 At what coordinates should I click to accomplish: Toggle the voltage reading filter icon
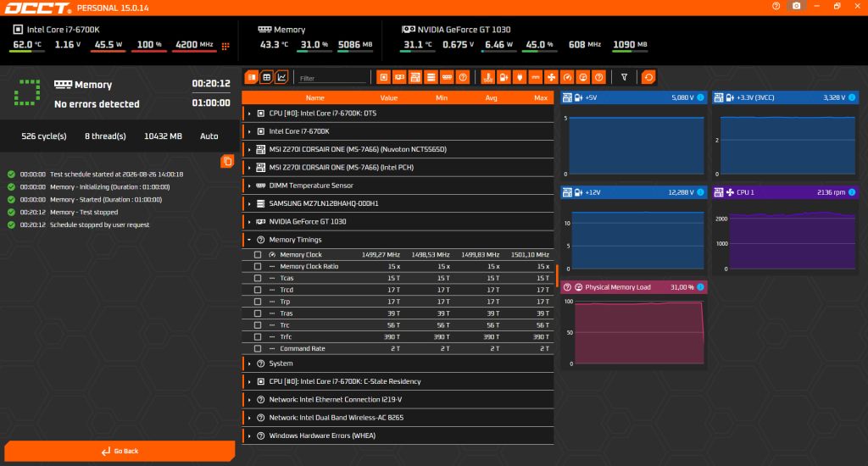504,77
